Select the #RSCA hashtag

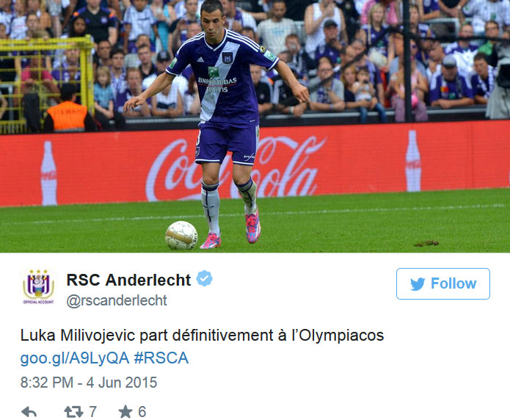161,358
